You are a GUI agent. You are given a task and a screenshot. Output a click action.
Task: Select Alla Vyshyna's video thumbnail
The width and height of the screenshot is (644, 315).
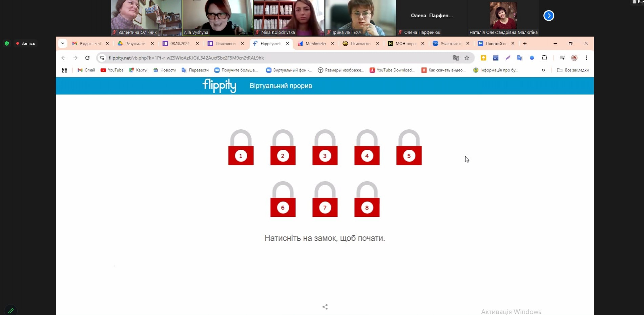(x=217, y=18)
